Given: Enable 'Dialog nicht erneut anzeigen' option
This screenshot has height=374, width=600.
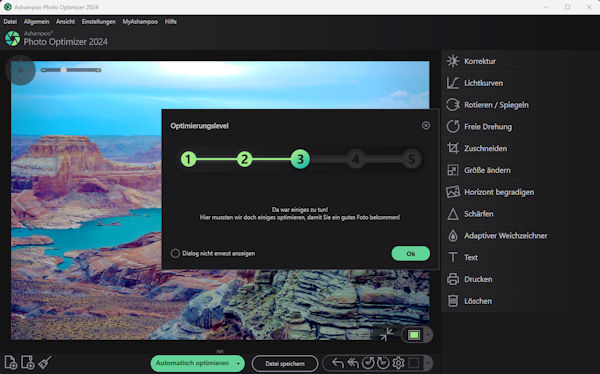Looking at the screenshot, I should pyautogui.click(x=175, y=253).
